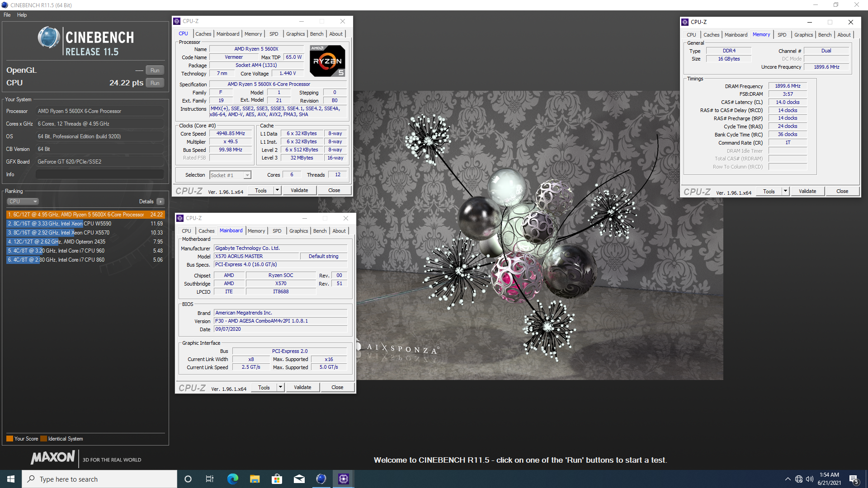Open Graphics tab in Mainboard CPU-Z window
This screenshot has height=488, width=868.
(x=299, y=231)
